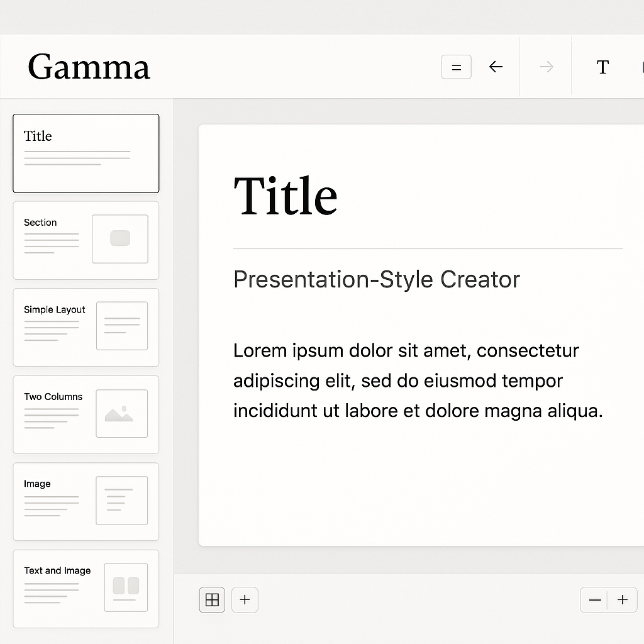The width and height of the screenshot is (644, 644).
Task: Open the grid view icon below slide
Action: (212, 599)
